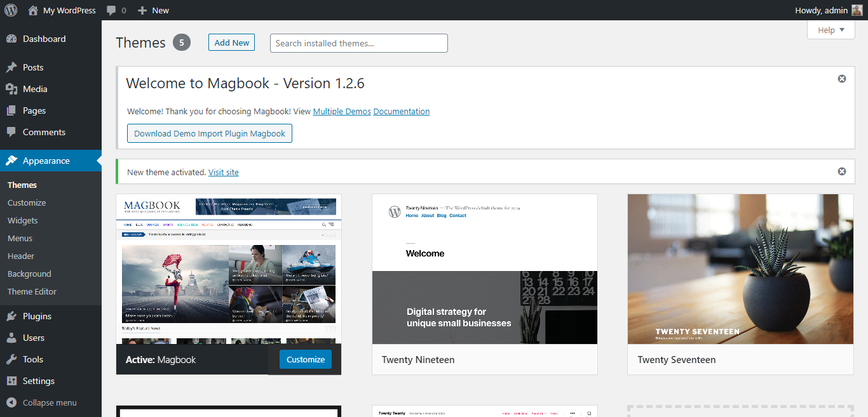This screenshot has width=868, height=417.
Task: Select the Twenty Nineteen theme screenshot
Action: point(485,269)
